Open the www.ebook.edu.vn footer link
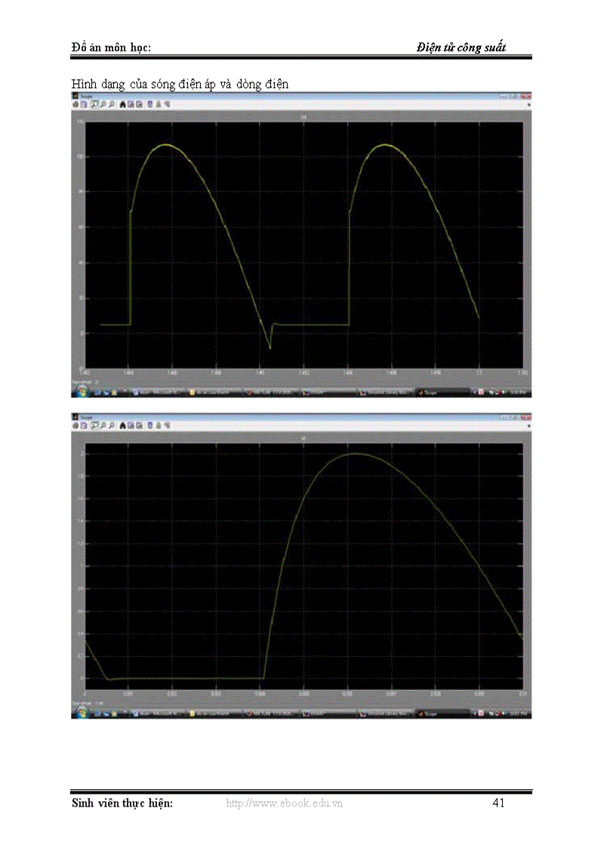 point(285,803)
